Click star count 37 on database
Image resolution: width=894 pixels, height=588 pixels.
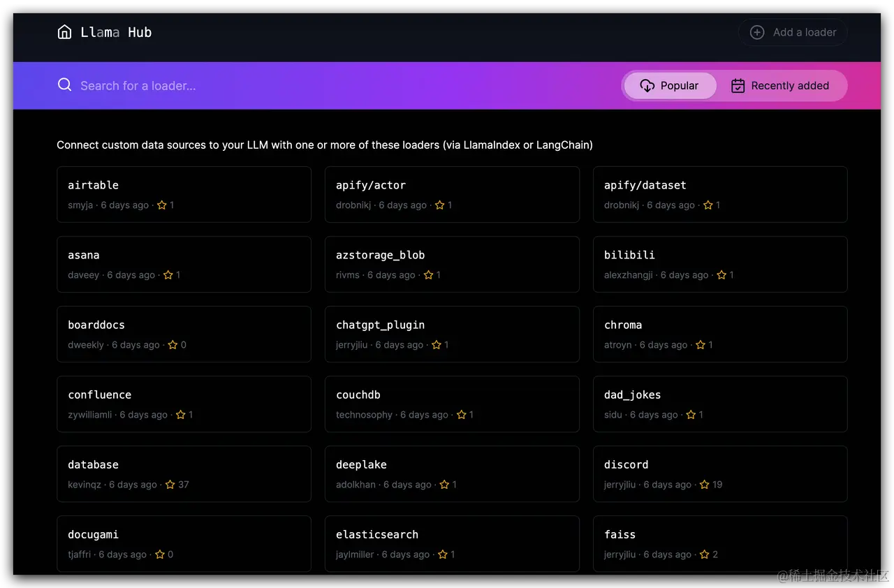[184, 485]
